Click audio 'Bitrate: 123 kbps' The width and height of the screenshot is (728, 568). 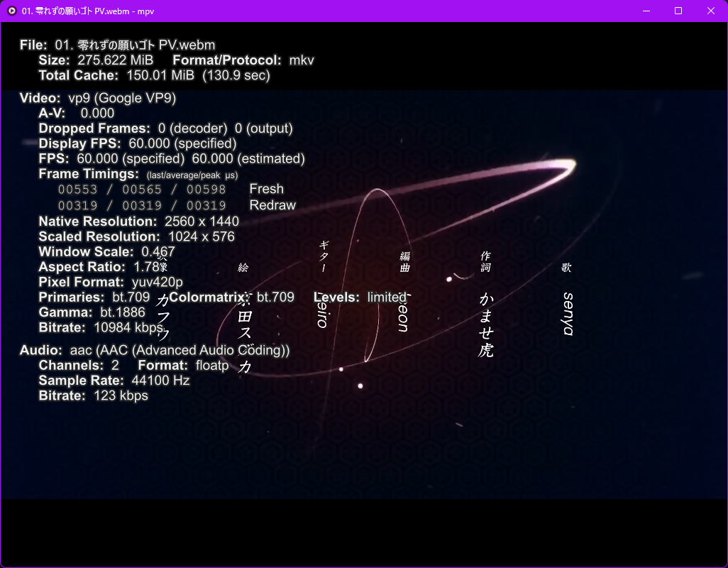[94, 395]
